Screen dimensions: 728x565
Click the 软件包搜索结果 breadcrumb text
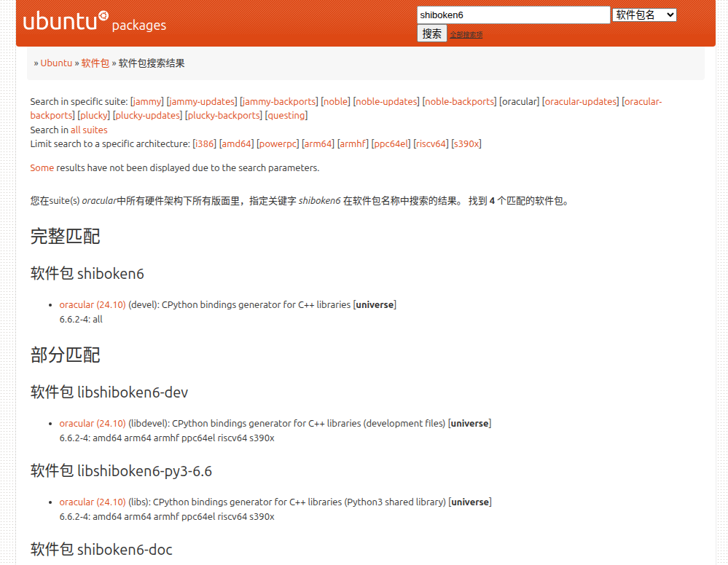pyautogui.click(x=152, y=63)
